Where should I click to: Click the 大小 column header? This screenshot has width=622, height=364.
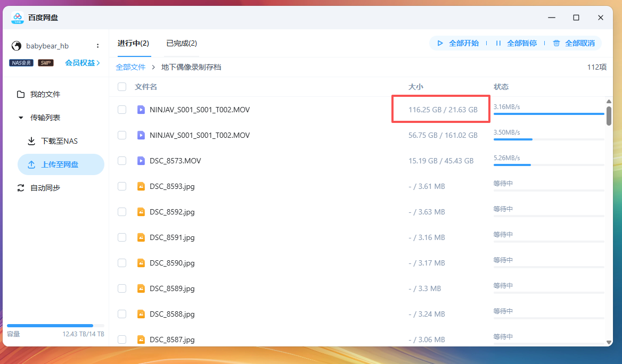click(416, 87)
